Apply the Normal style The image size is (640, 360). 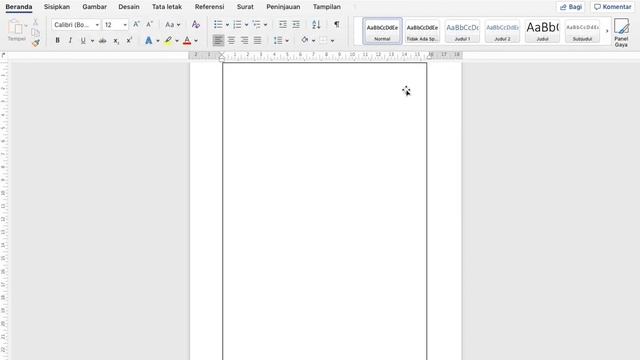pos(382,31)
